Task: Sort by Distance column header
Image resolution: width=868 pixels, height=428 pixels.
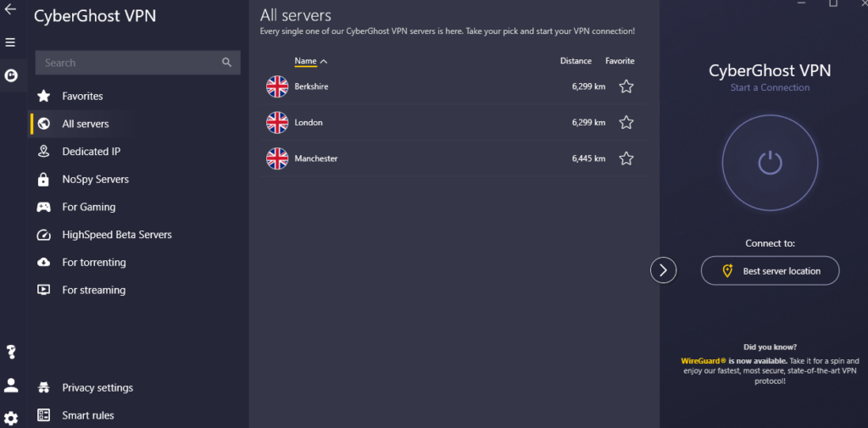Action: (576, 61)
